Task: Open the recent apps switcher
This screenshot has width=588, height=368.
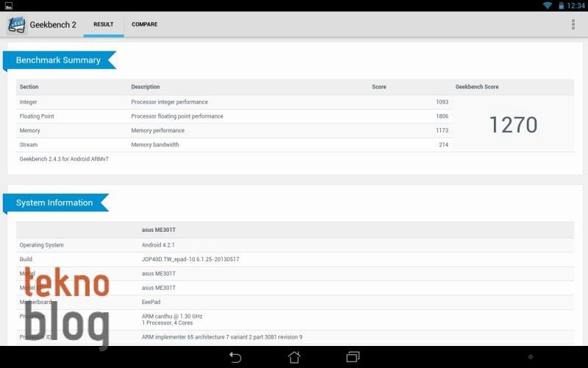Action: (x=353, y=357)
